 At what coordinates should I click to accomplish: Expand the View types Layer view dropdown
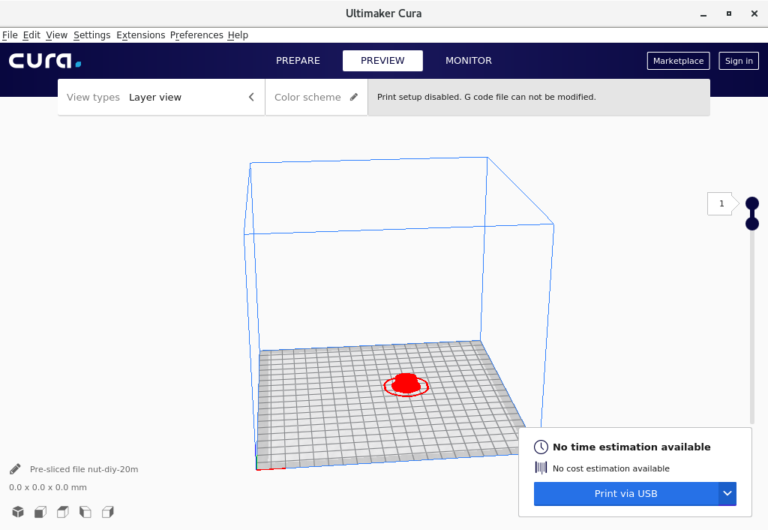[160, 98]
